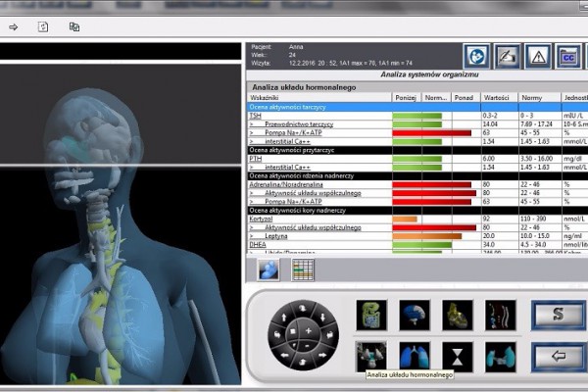Select the brain analysis icon
This screenshot has height=392, width=588.
click(414, 315)
